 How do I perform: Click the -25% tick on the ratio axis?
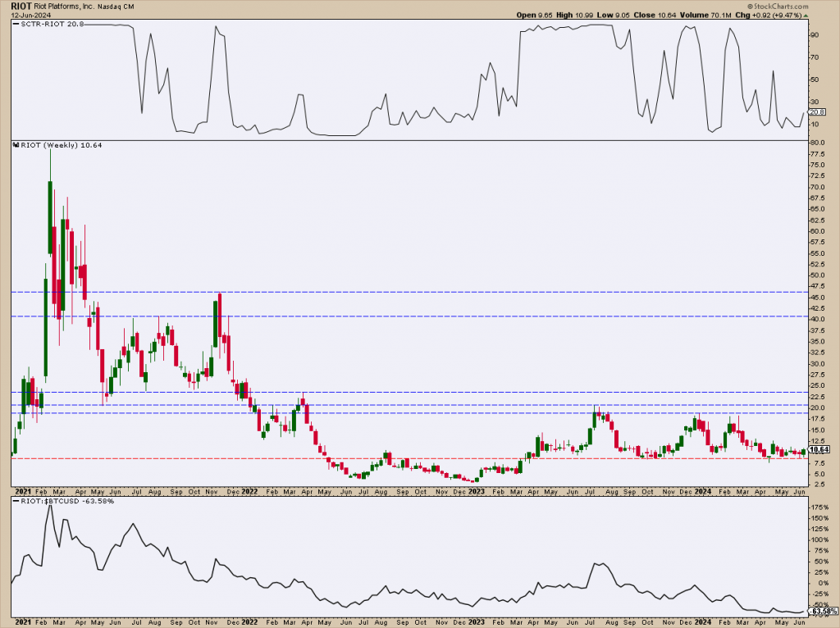819,594
